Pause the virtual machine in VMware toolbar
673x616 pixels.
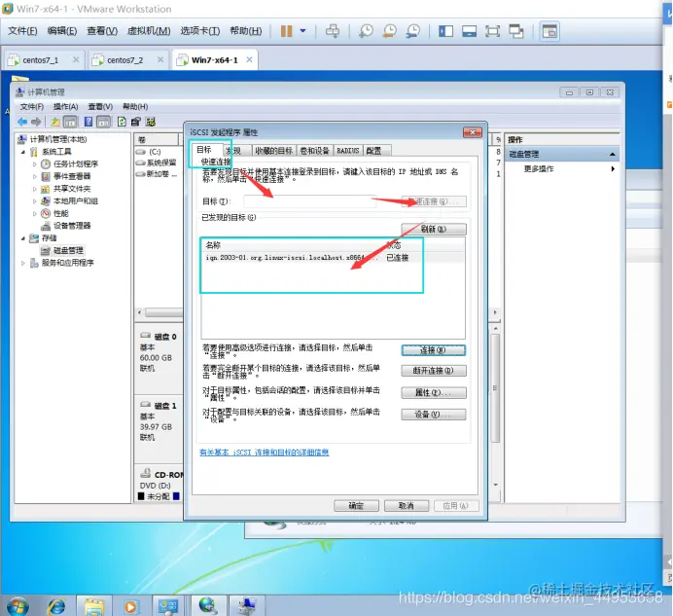pyautogui.click(x=286, y=31)
